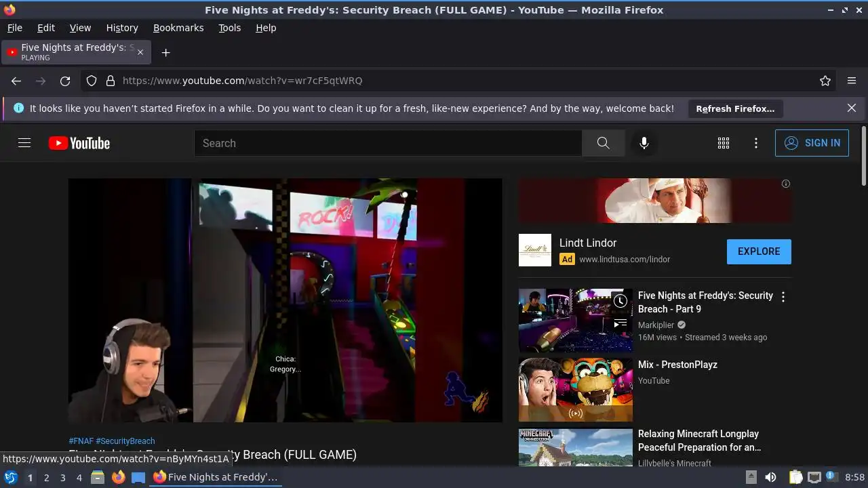Screen dimensions: 868x488
Task: Switch to workspace 2
Action: (x=46, y=478)
